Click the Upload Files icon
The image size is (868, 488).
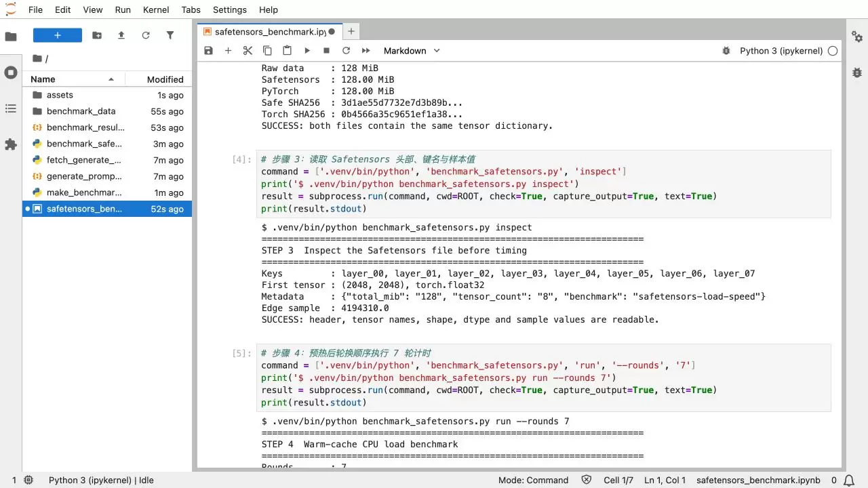point(121,35)
